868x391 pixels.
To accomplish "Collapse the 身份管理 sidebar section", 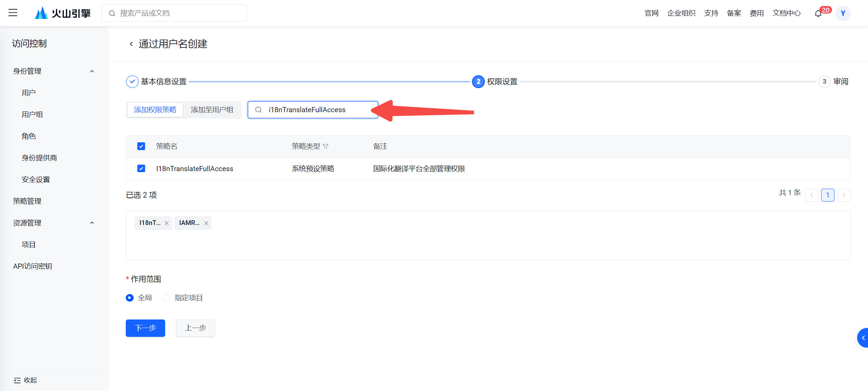I will click(92, 71).
